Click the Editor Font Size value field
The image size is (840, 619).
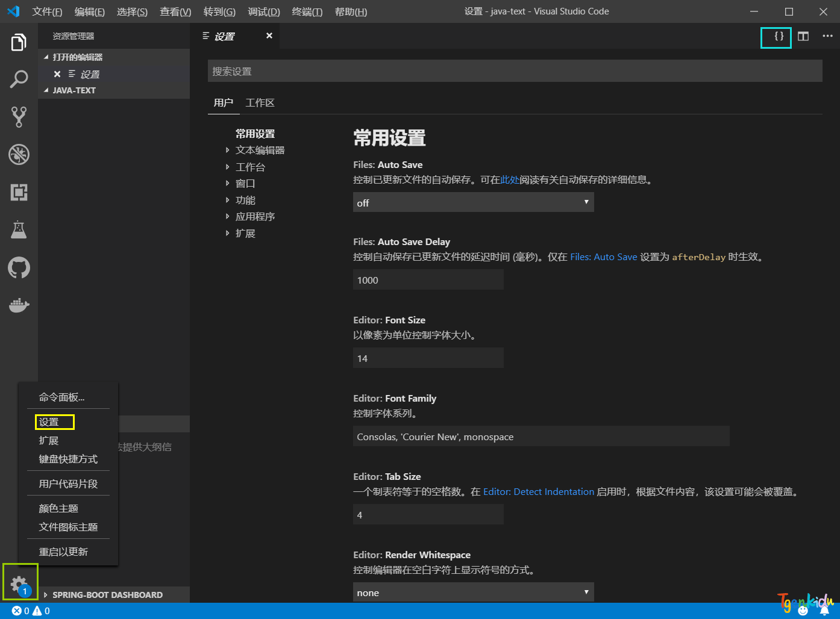coord(428,358)
